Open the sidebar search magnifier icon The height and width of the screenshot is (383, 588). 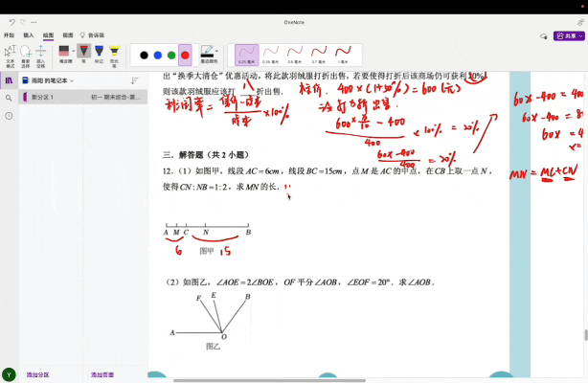[9, 99]
